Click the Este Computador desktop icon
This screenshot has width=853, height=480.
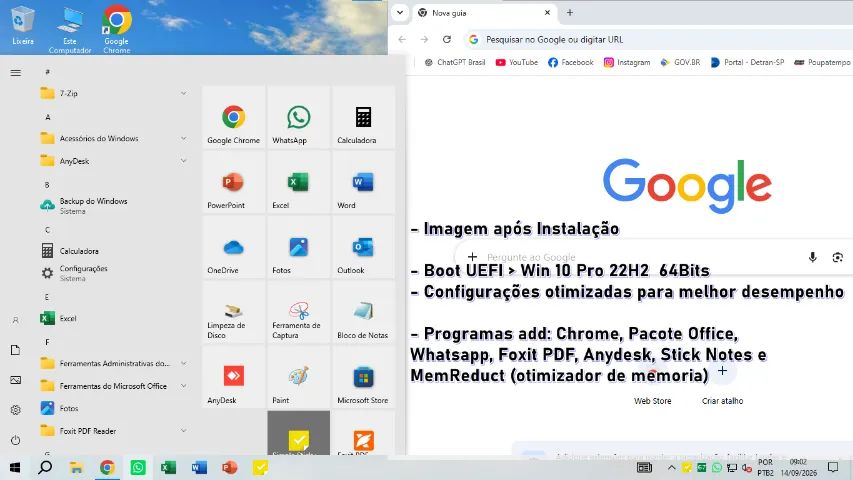[70, 29]
